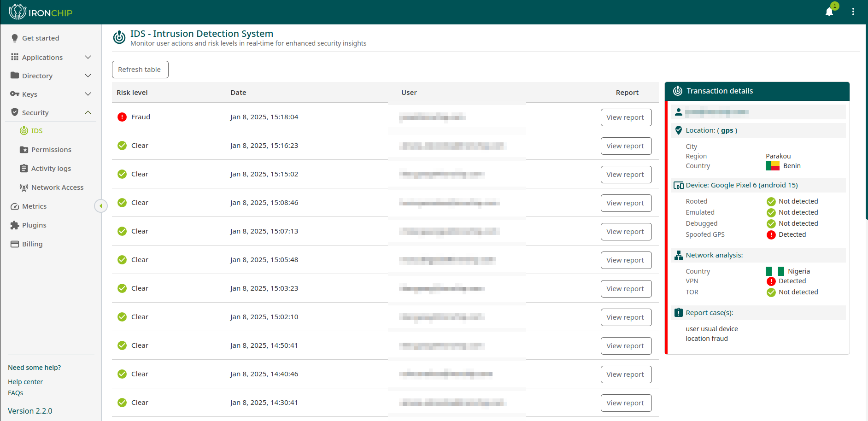
Task: Open Activity logs from the sidebar
Action: pos(24,168)
